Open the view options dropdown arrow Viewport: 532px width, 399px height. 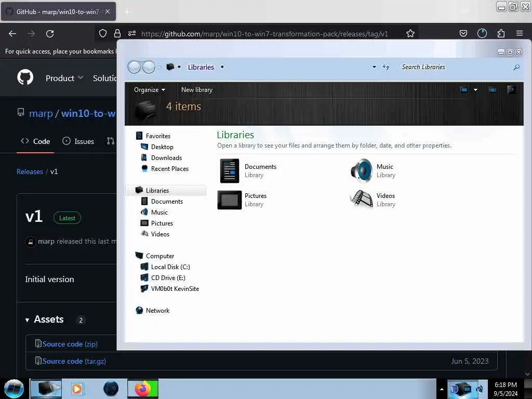tap(476, 90)
